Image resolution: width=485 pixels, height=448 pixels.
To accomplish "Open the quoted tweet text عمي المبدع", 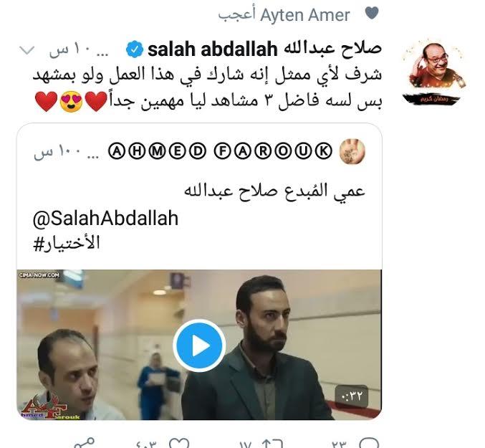I will [274, 191].
